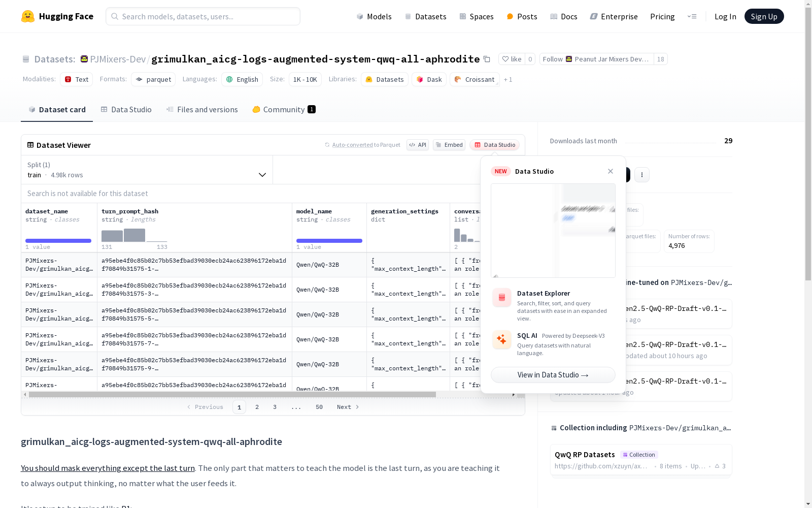Select the 1K - 10K size tag
The image size is (812, 508).
point(305,79)
